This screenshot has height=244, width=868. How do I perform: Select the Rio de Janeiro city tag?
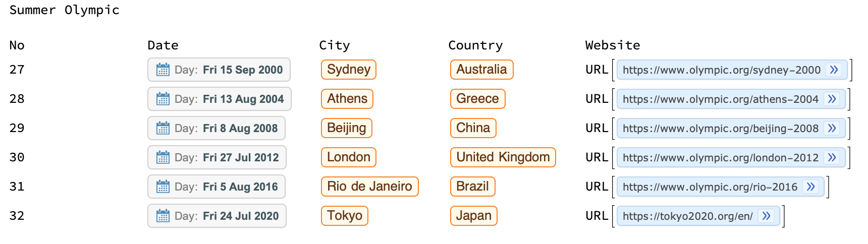[x=369, y=187]
